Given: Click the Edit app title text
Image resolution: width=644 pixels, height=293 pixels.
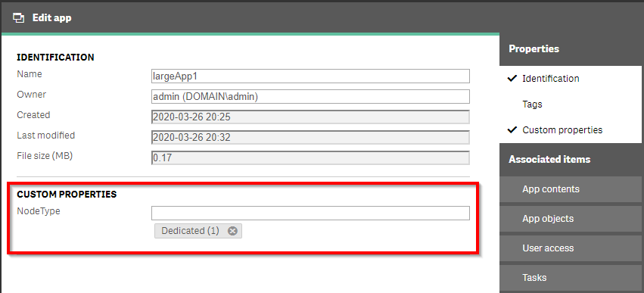Looking at the screenshot, I should pyautogui.click(x=51, y=17).
